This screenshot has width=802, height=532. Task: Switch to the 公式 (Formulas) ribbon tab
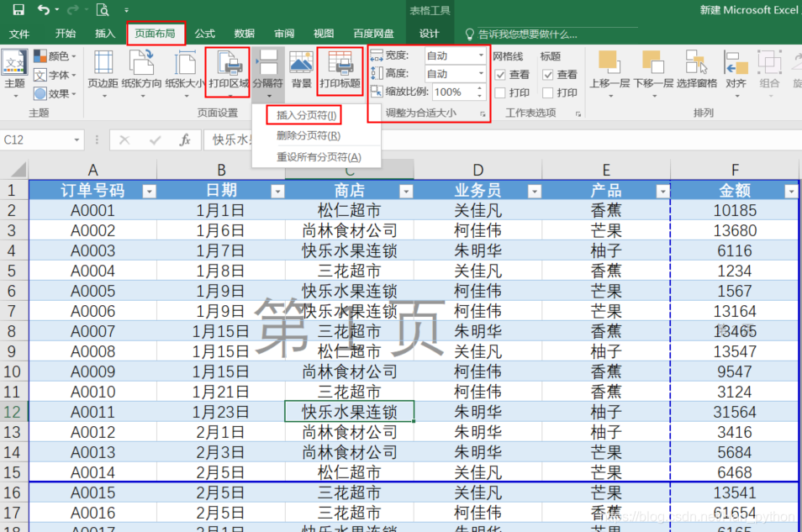pyautogui.click(x=204, y=34)
